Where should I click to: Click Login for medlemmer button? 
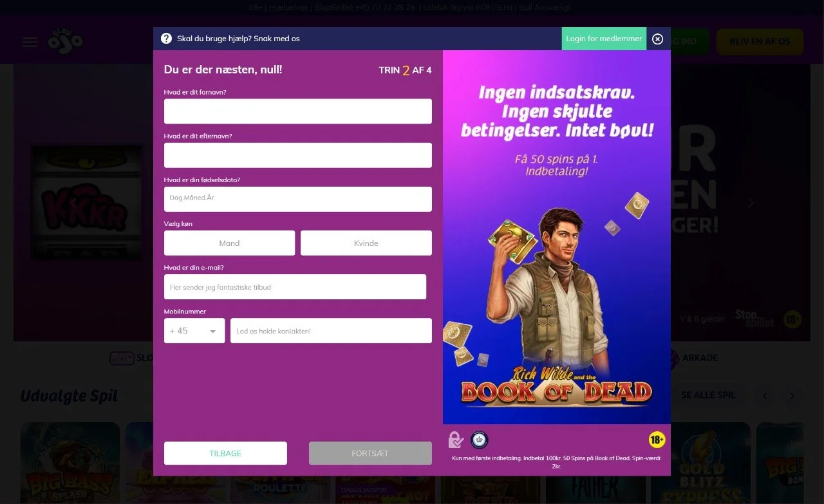[x=604, y=39]
